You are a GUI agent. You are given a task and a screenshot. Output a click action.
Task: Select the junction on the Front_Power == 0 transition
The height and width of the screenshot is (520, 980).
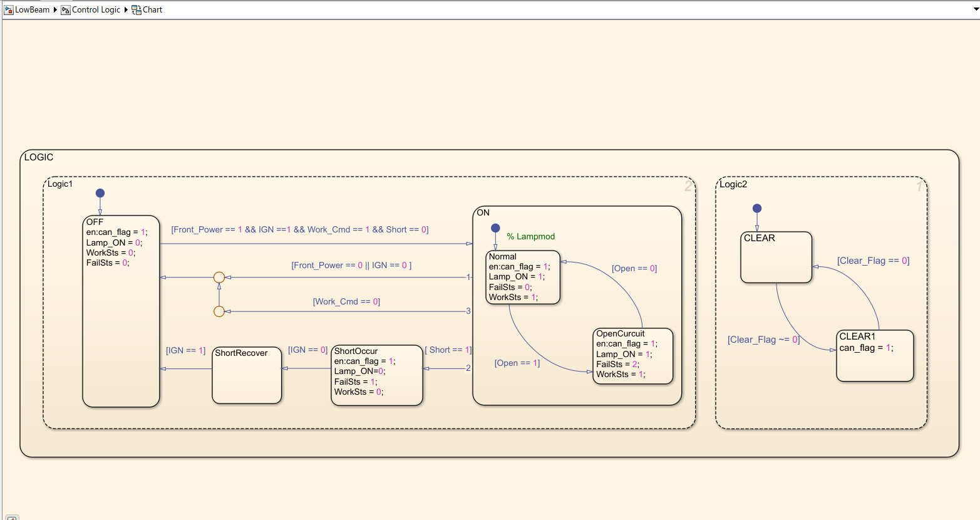[219, 277]
